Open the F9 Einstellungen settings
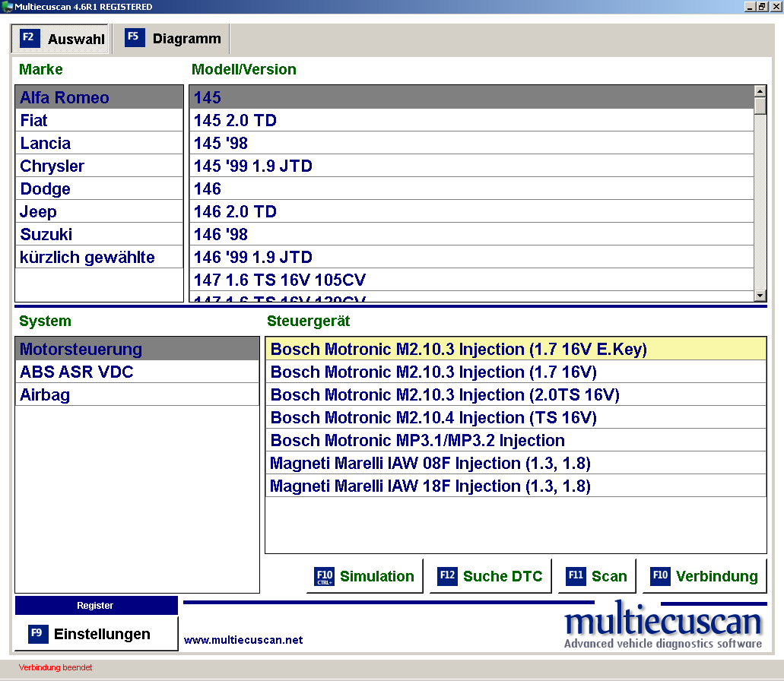 pos(96,634)
